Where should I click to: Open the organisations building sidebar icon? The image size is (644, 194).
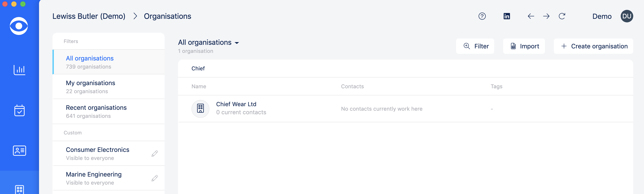pos(19,189)
